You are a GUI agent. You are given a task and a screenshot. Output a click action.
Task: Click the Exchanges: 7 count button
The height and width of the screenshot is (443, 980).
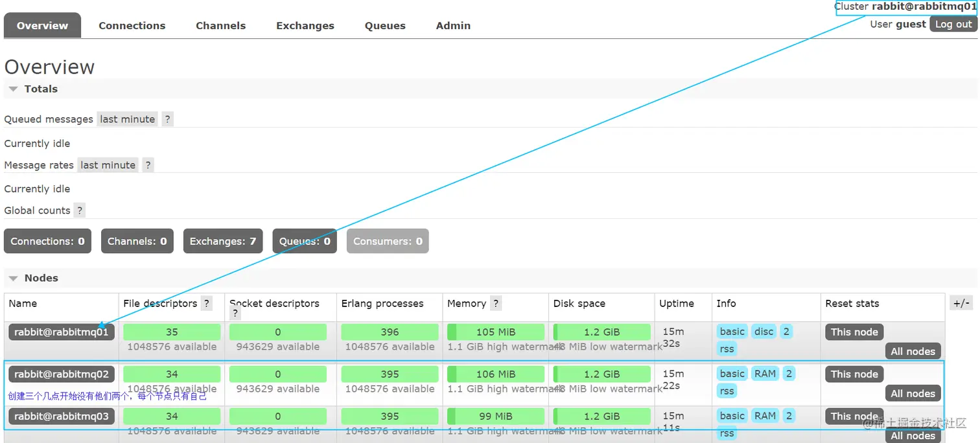(x=223, y=241)
